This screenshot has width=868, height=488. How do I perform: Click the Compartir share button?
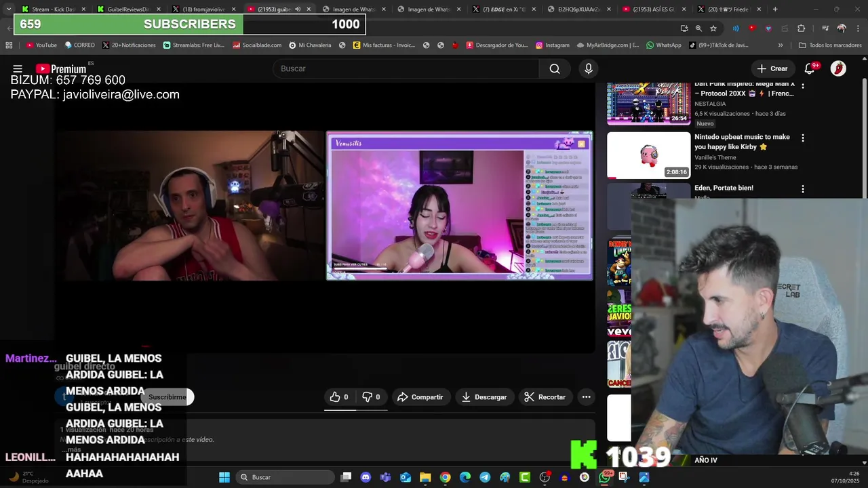[x=420, y=397]
